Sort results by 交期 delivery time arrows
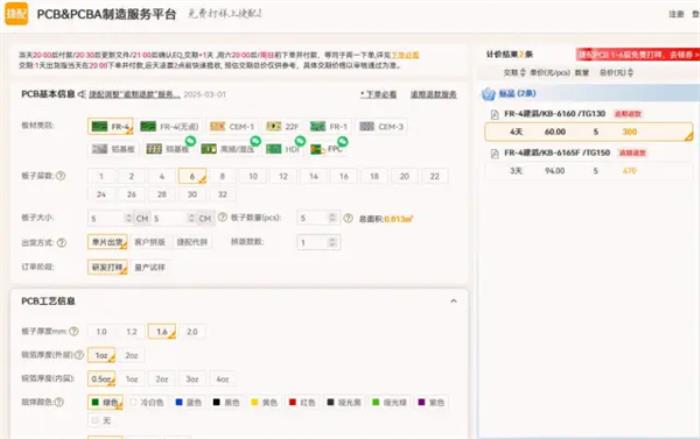This screenshot has height=439, width=700. 523,72
